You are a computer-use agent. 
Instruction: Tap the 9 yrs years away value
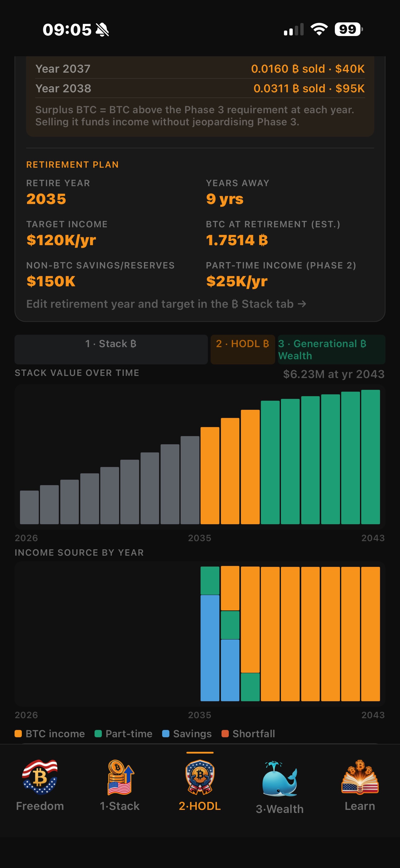225,199
